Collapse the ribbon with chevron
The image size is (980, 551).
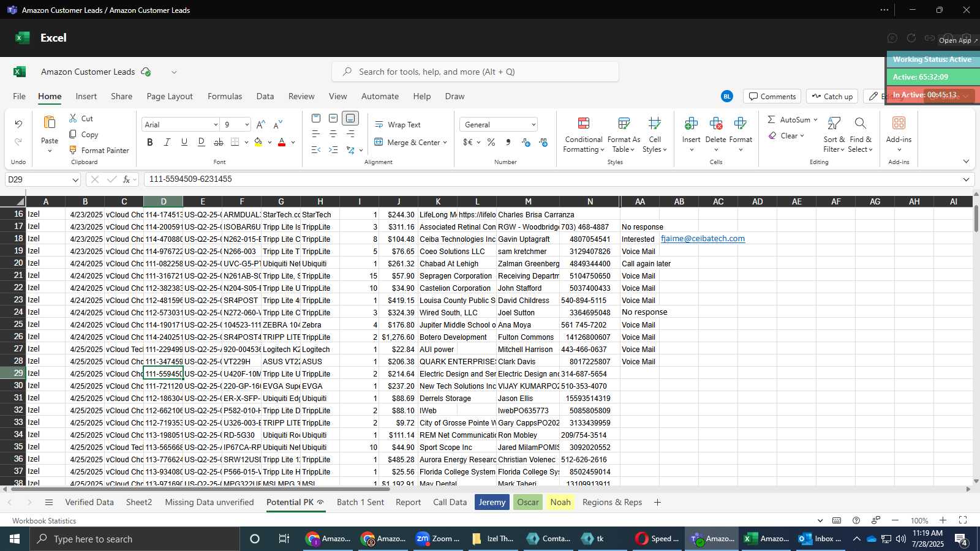(x=966, y=162)
